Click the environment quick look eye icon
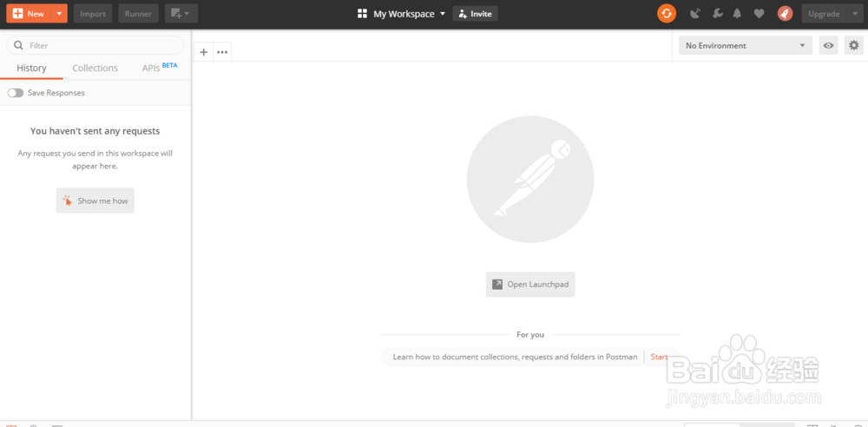Image resolution: width=868 pixels, height=427 pixels. pyautogui.click(x=828, y=45)
